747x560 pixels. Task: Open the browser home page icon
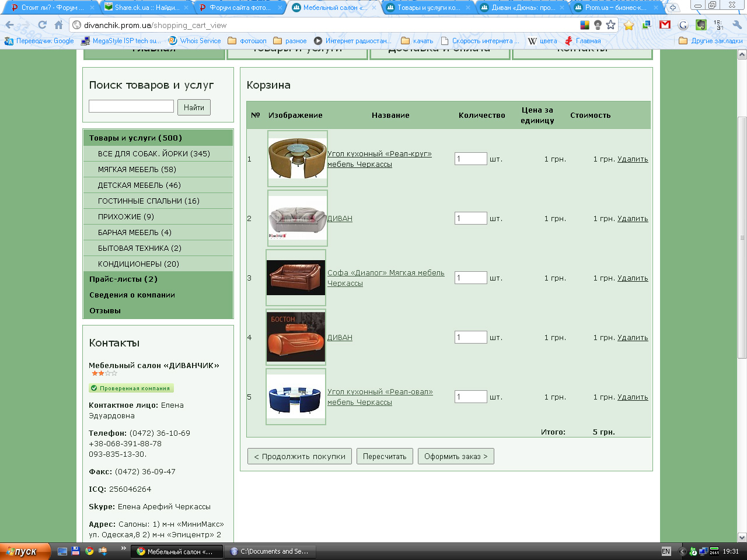58,25
